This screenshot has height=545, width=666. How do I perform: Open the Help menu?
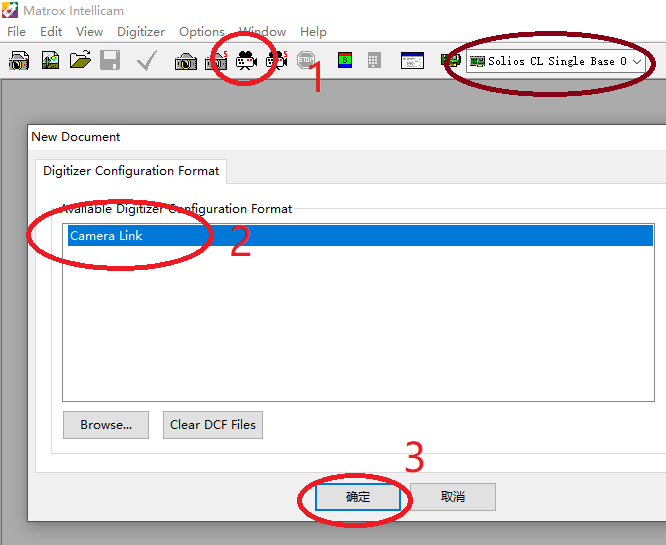point(313,31)
